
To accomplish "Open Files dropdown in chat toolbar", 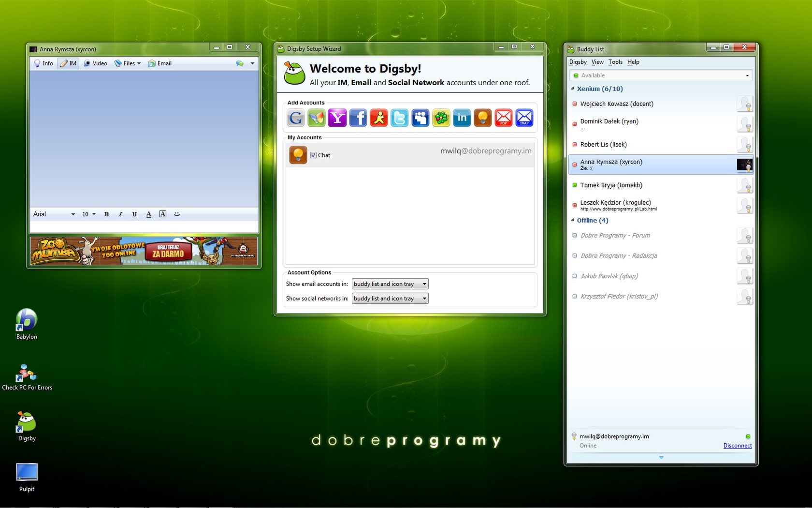I will click(x=128, y=63).
